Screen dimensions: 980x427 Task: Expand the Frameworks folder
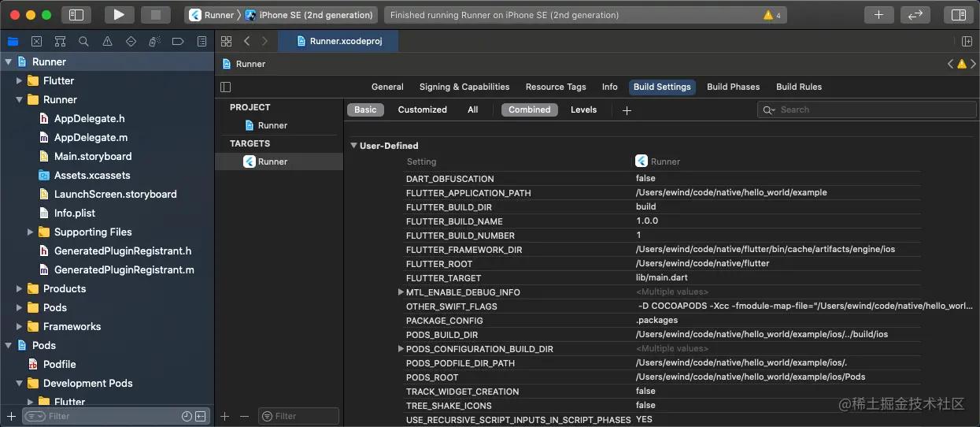(20, 326)
